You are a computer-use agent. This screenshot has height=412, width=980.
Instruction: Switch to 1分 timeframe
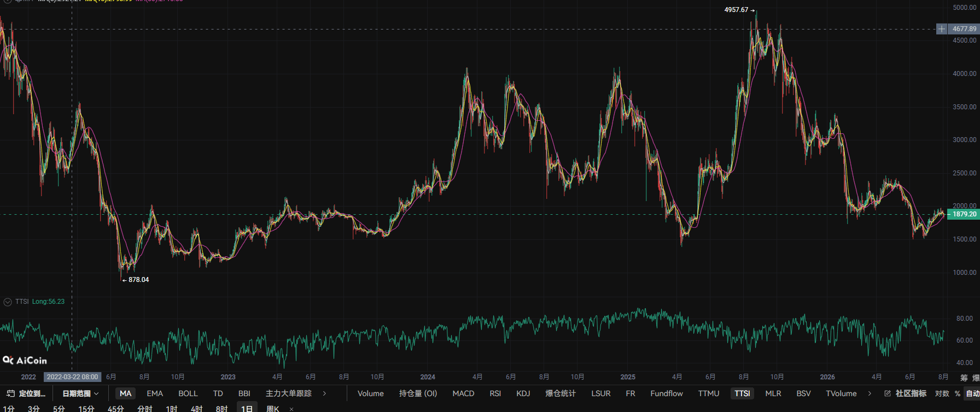(8, 408)
